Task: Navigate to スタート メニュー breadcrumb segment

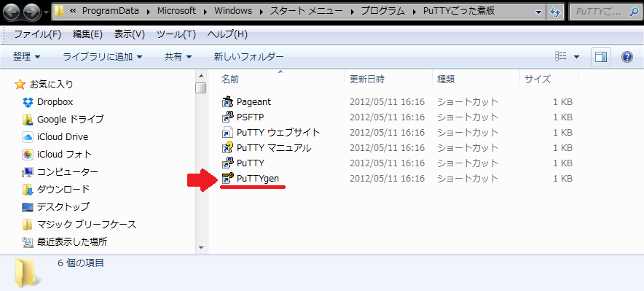Action: click(306, 12)
